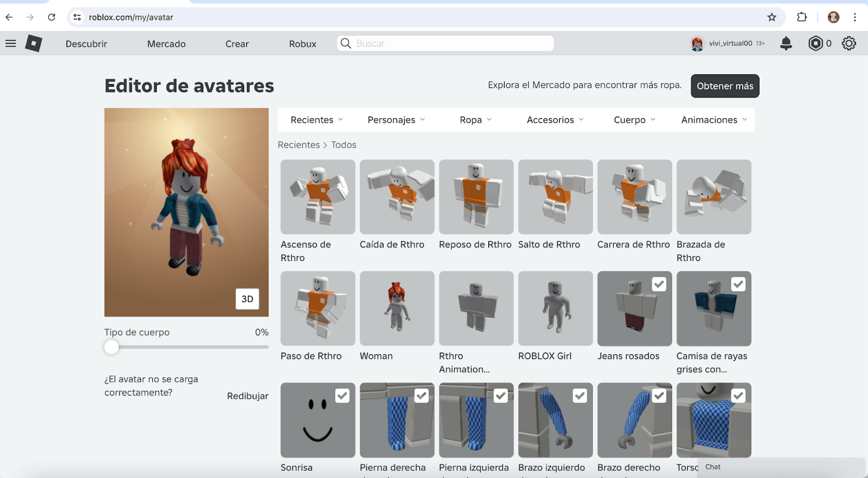868x478 pixels.
Task: Open the notifications bell
Action: coord(786,43)
